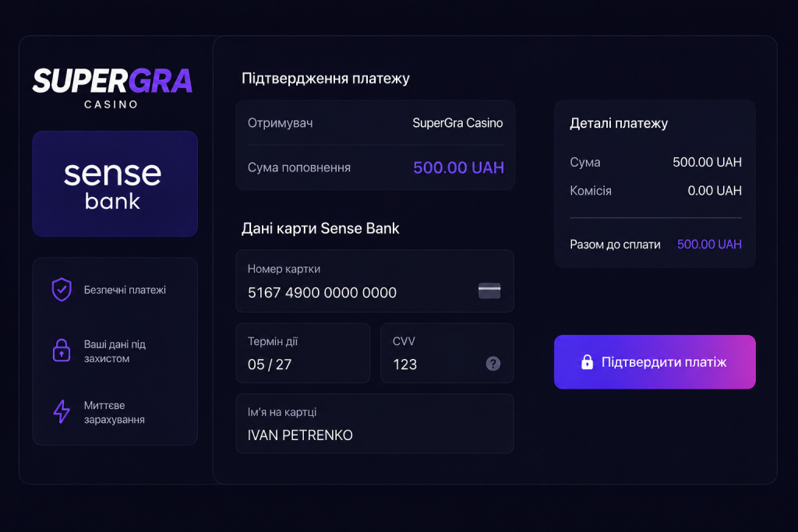The height and width of the screenshot is (532, 798).
Task: Click the Підтвердження платежу heading
Action: [x=325, y=79]
